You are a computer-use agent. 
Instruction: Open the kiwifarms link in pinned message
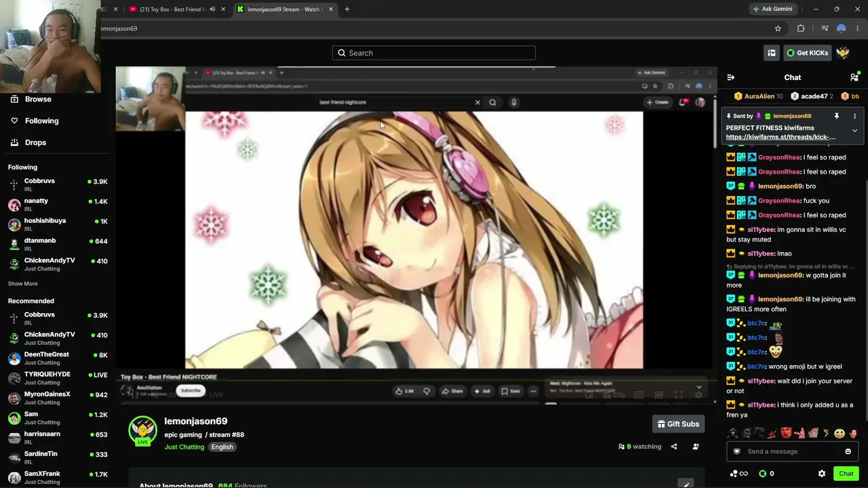[x=781, y=137]
